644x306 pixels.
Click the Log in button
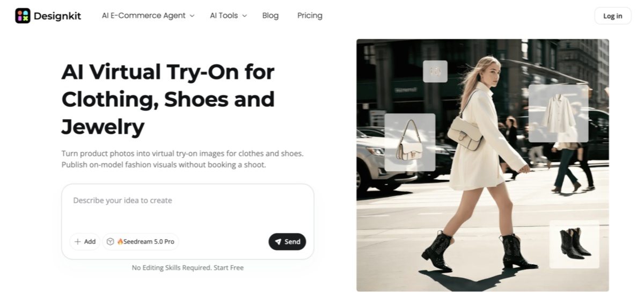click(613, 16)
